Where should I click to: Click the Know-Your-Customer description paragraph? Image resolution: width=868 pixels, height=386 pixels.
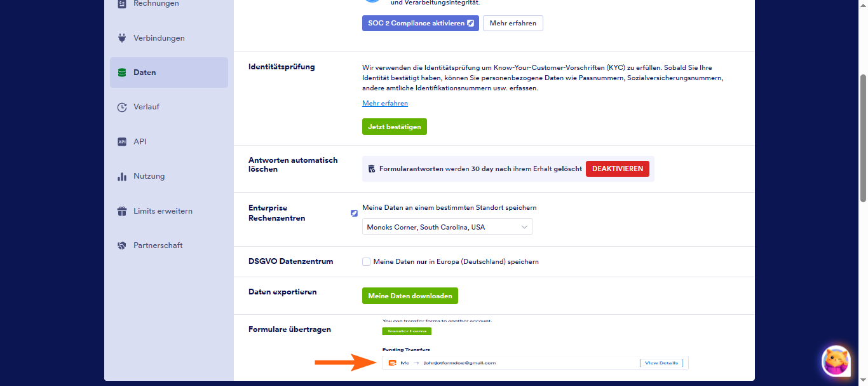[x=543, y=78]
